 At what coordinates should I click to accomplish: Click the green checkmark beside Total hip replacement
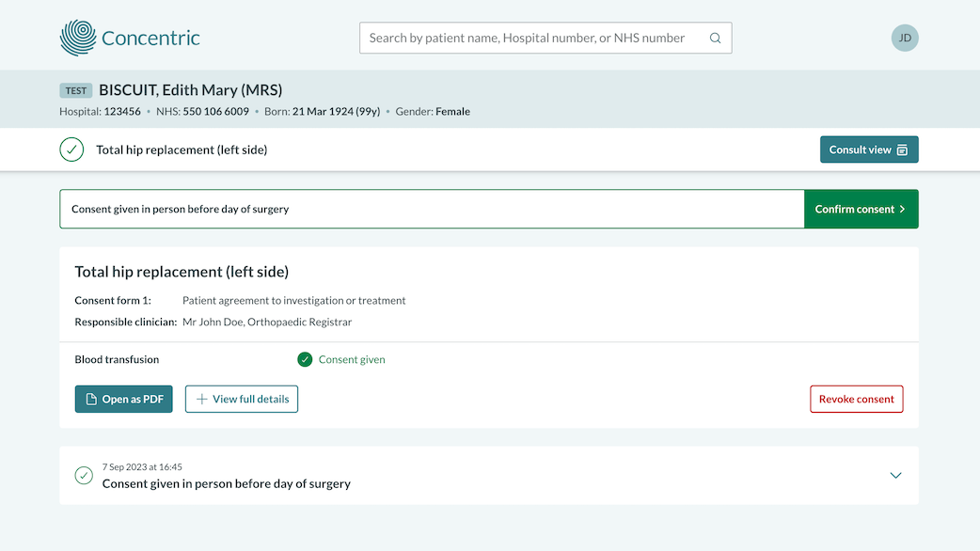pyautogui.click(x=71, y=149)
